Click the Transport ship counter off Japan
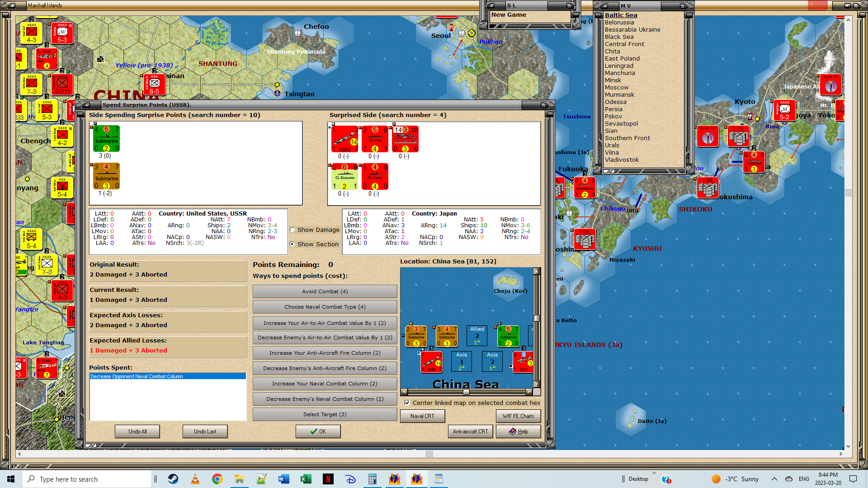Viewport: 868px width, 488px height. coord(754,162)
